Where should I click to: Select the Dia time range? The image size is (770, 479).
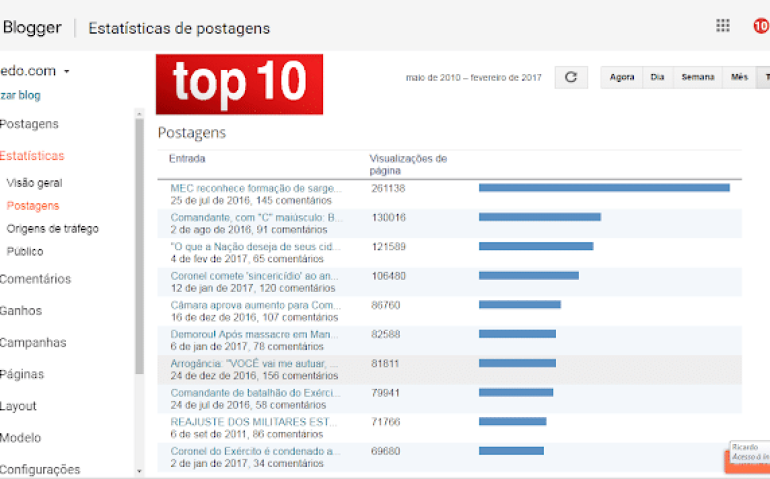tap(658, 77)
